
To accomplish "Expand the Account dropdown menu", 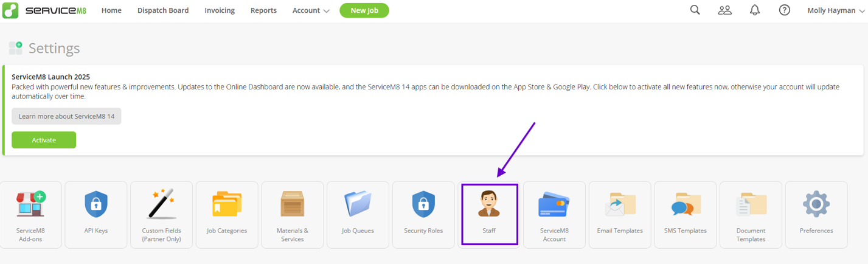I will (x=311, y=10).
